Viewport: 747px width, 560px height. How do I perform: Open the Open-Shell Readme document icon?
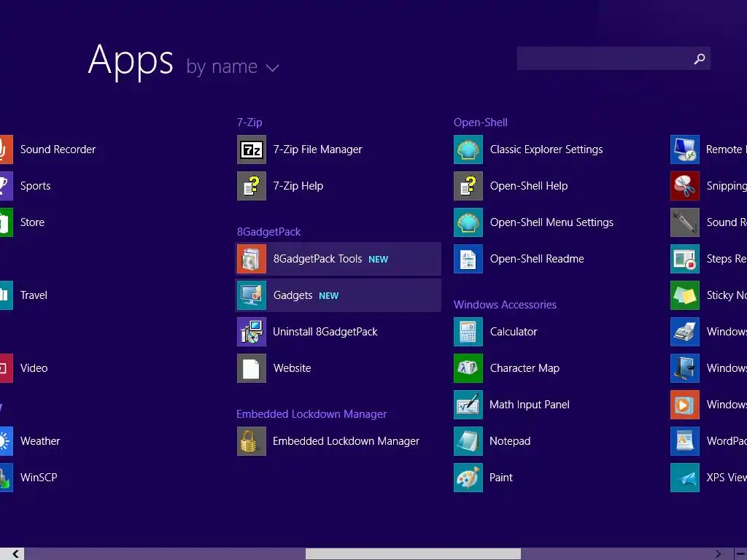tap(468, 259)
